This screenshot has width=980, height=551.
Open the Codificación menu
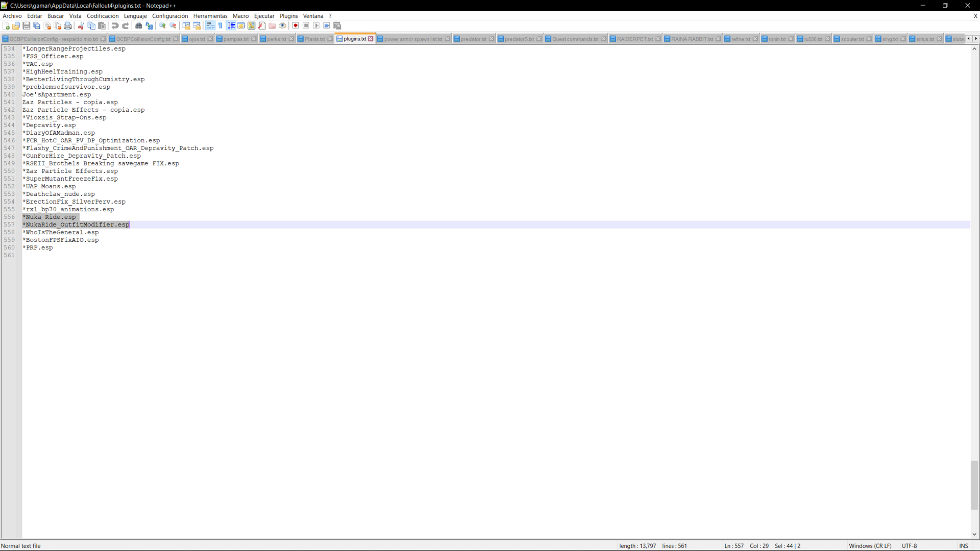click(103, 16)
